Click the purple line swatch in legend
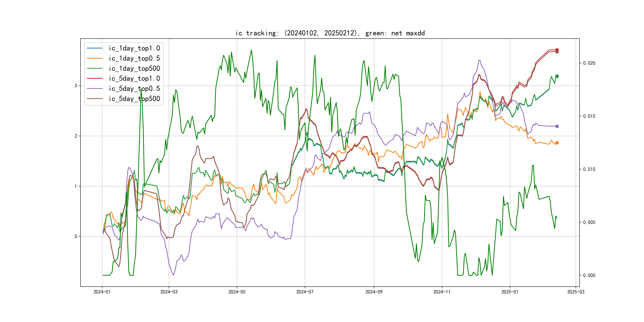Image resolution: width=644 pixels, height=322 pixels. point(94,88)
